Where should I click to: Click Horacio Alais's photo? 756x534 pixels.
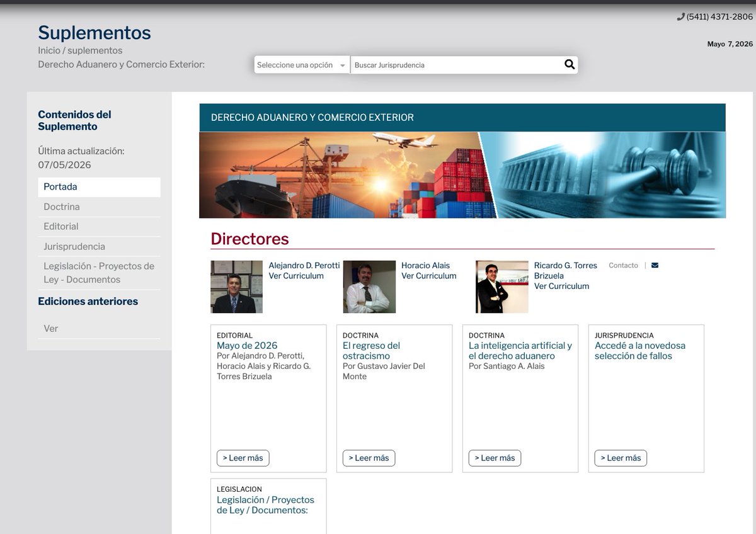(x=369, y=287)
